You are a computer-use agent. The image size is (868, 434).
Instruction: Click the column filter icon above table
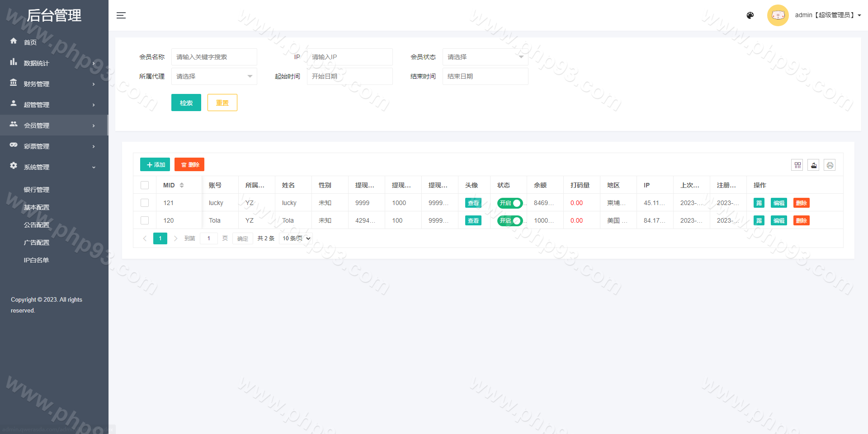point(797,165)
